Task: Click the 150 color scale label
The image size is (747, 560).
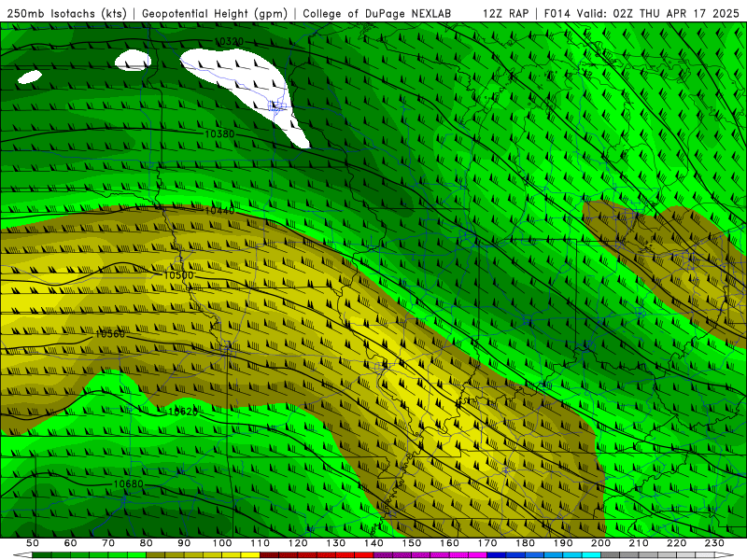Action: tap(412, 543)
